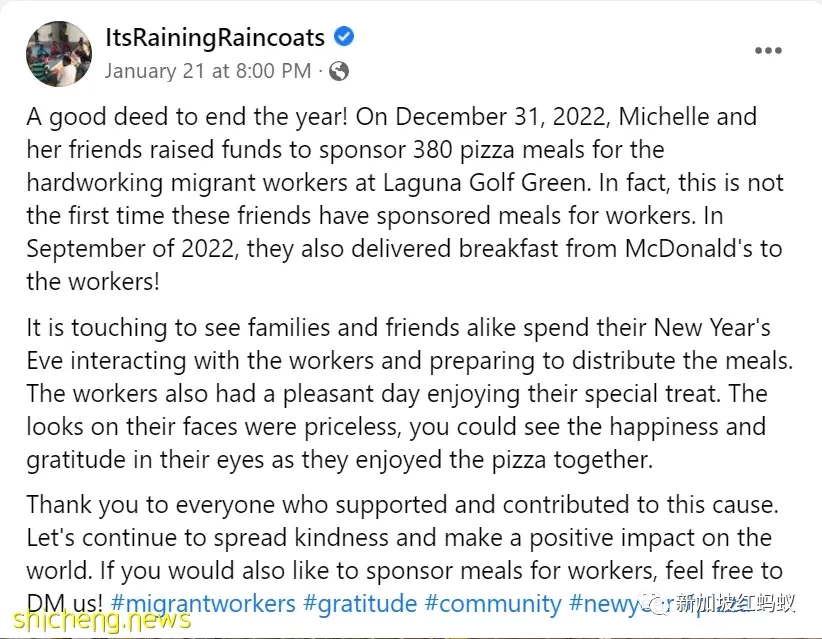Screen dimensions: 822x639
Task: Click the paragraph starting 'Thank you to everyone'
Action: 405,554
